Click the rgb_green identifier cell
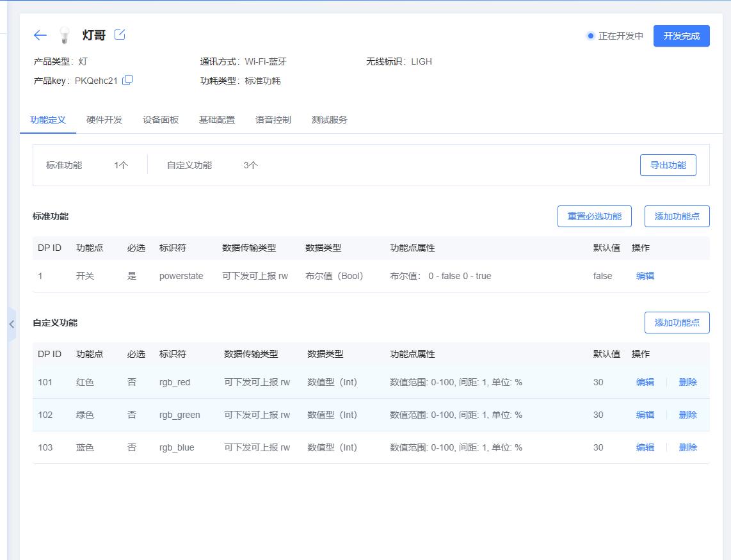Viewport: 731px width, 560px height. [179, 415]
